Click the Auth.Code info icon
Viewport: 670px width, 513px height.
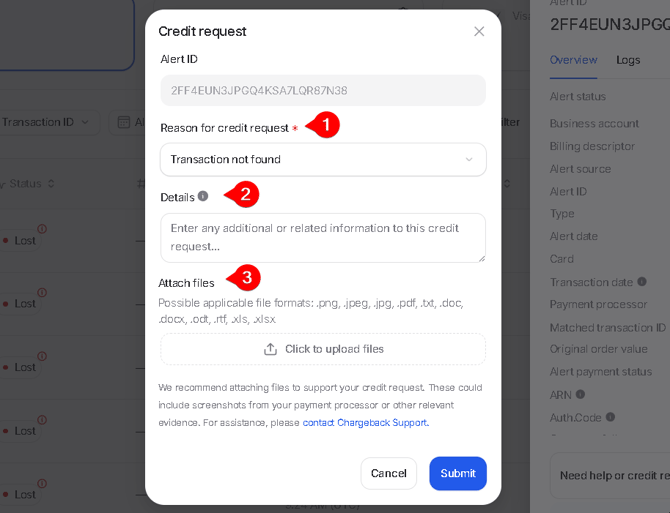[x=610, y=417]
